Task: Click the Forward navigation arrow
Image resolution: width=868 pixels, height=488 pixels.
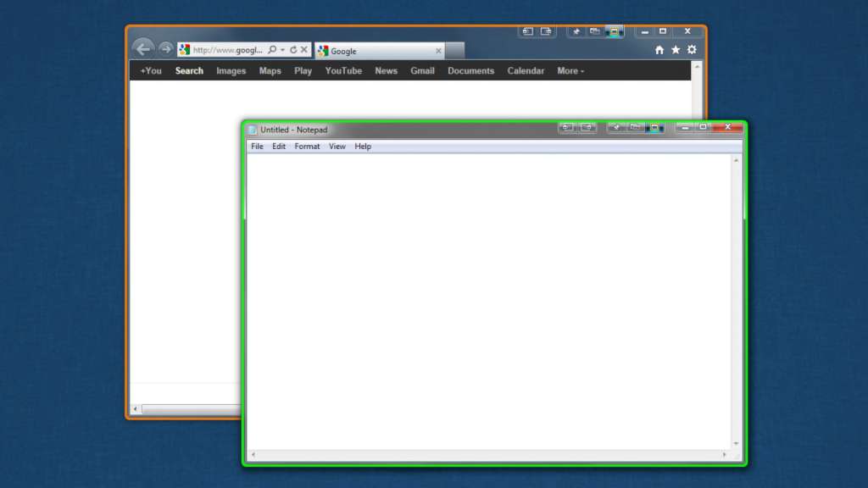Action: coord(165,49)
